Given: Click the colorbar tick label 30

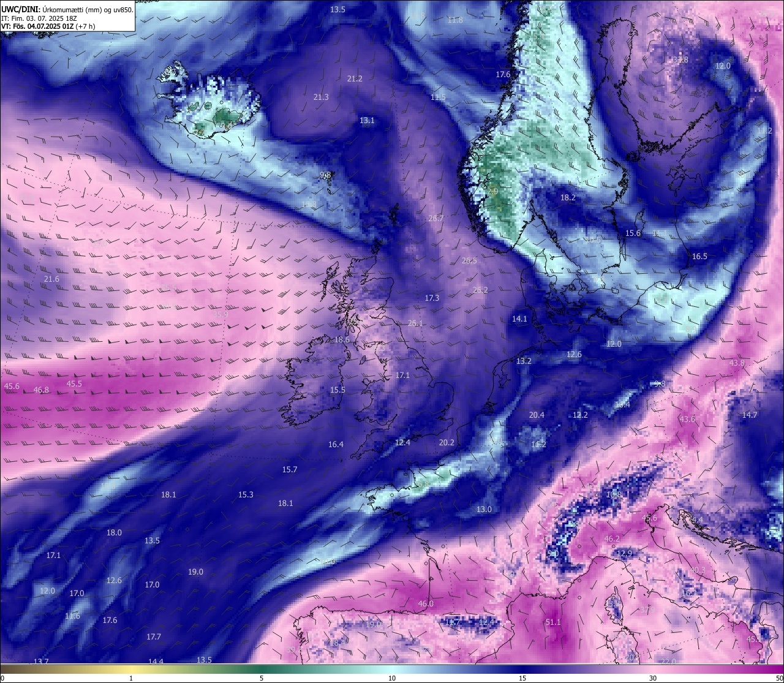Looking at the screenshot, I should click(x=653, y=678).
